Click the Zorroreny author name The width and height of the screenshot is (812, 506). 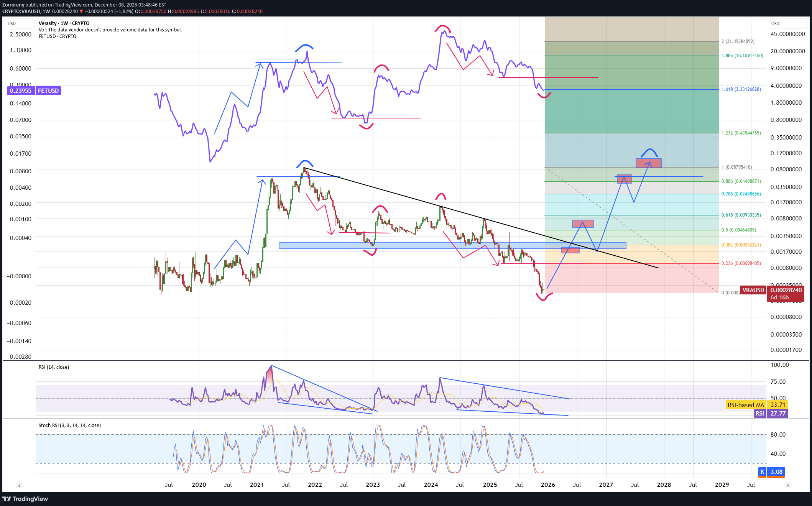coord(13,5)
